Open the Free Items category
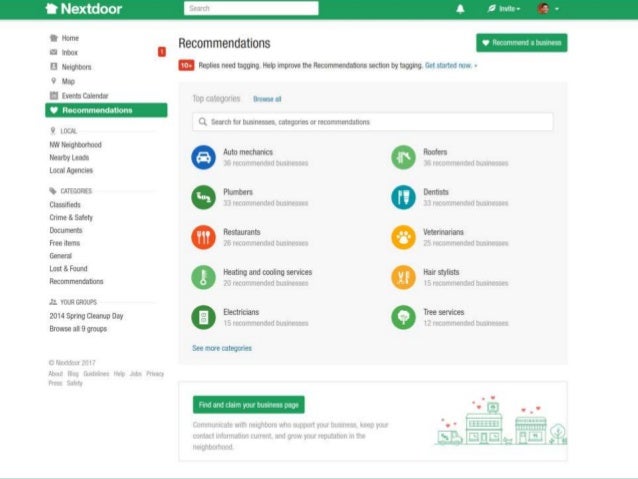638x479 pixels. pos(65,243)
